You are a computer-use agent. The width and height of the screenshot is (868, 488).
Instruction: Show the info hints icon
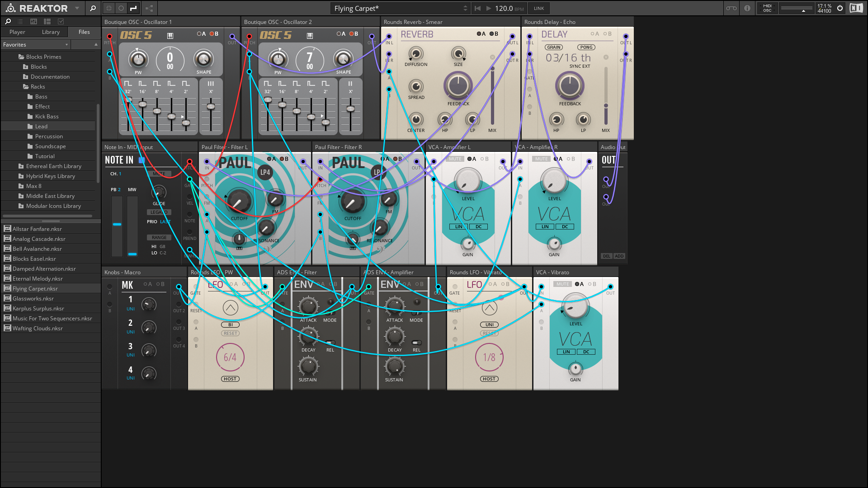(747, 8)
